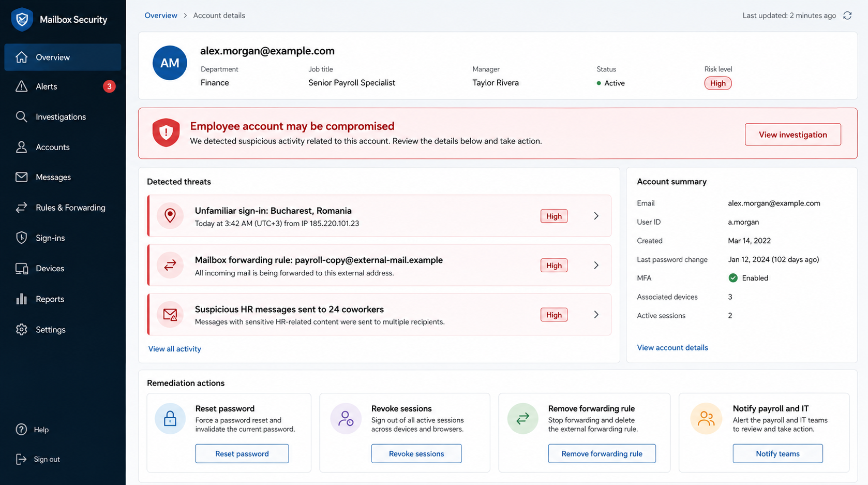The width and height of the screenshot is (868, 485).
Task: Click the red alerts count badge
Action: tap(109, 86)
